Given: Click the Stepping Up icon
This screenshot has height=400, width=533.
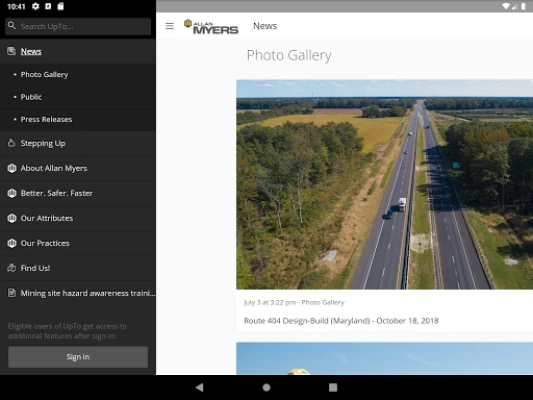Looking at the screenshot, I should click(12, 143).
